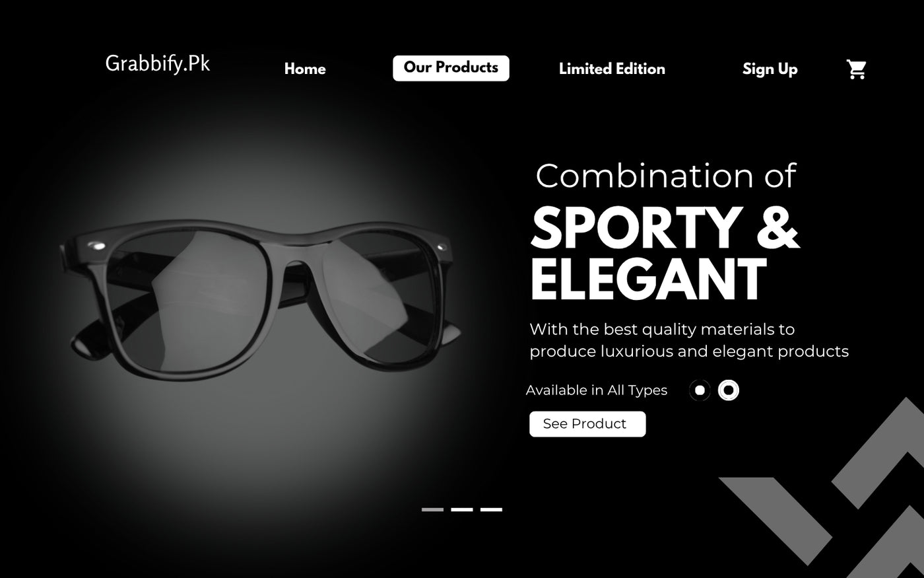Click the SPORTY & ELEGANT headline
This screenshot has width=924, height=578.
point(665,253)
